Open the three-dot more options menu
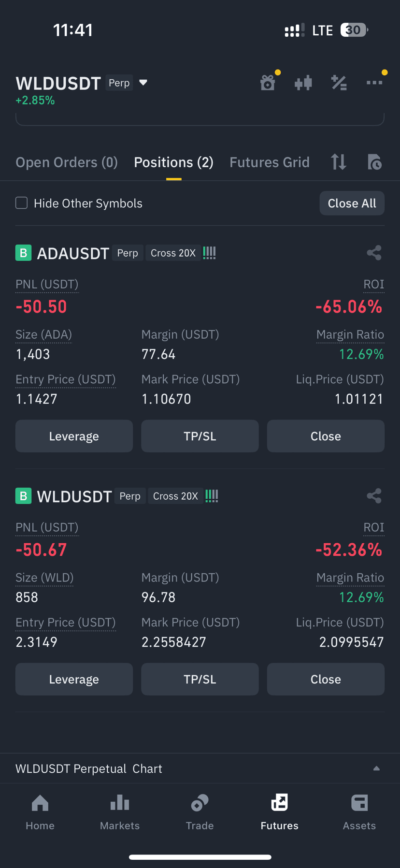Image resolution: width=400 pixels, height=868 pixels. click(374, 83)
